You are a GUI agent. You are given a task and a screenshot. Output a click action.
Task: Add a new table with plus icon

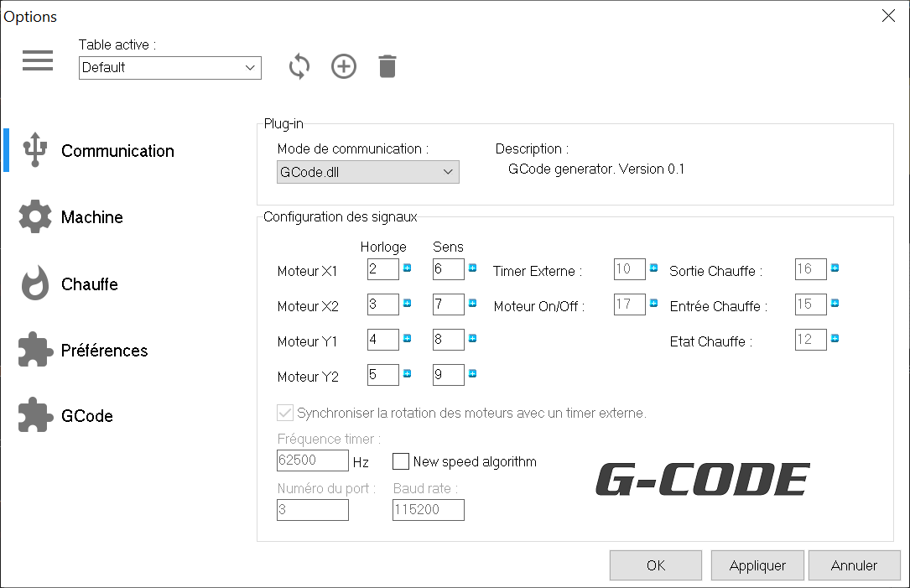[344, 66]
